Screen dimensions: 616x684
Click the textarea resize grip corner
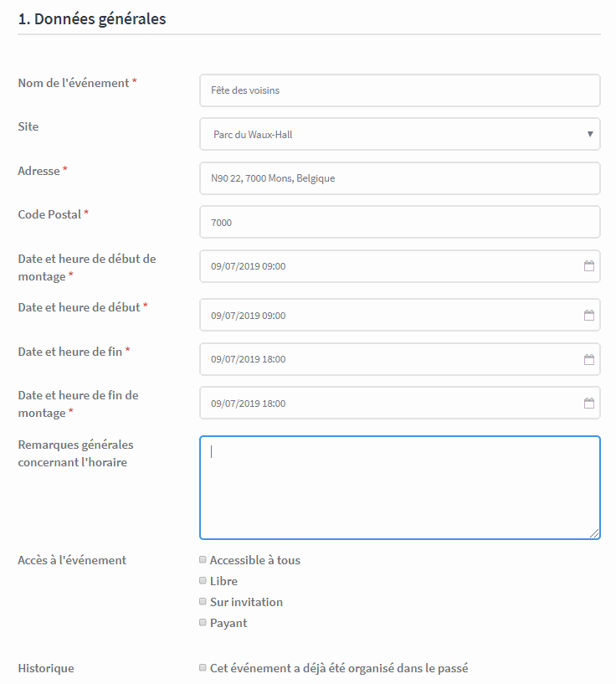coord(594,533)
